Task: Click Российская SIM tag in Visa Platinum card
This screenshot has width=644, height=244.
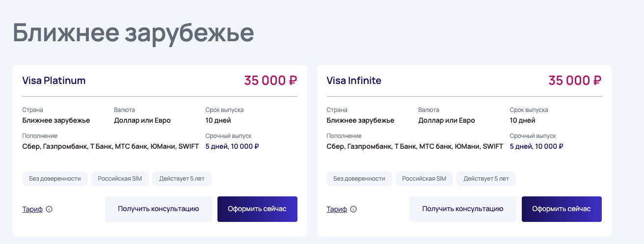Action: (x=120, y=179)
